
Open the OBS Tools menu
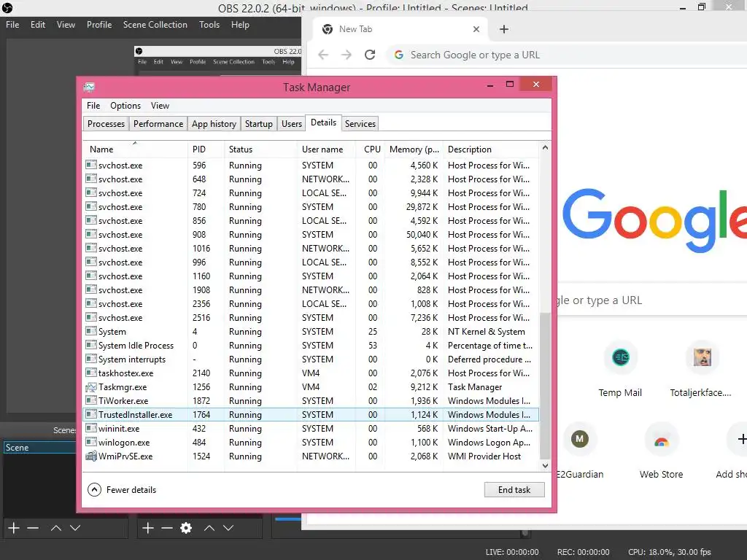(x=209, y=25)
